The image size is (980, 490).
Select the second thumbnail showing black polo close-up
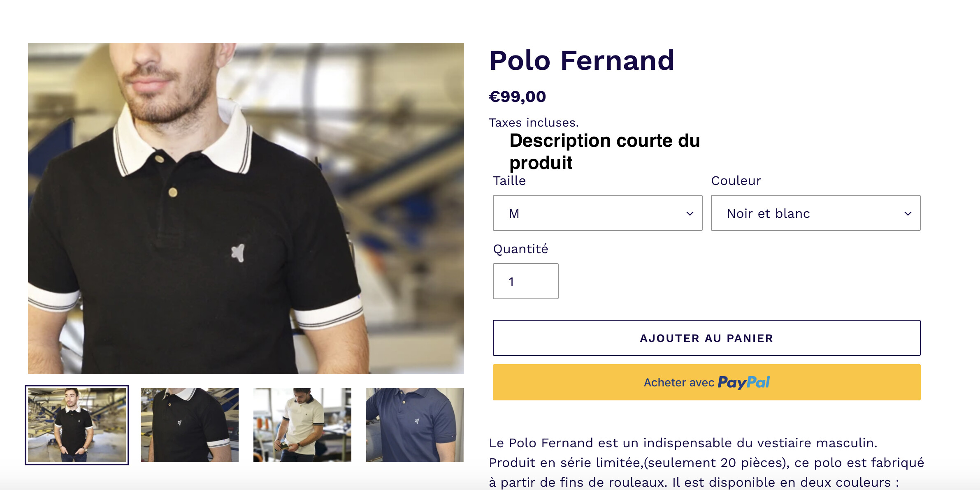pyautogui.click(x=190, y=425)
